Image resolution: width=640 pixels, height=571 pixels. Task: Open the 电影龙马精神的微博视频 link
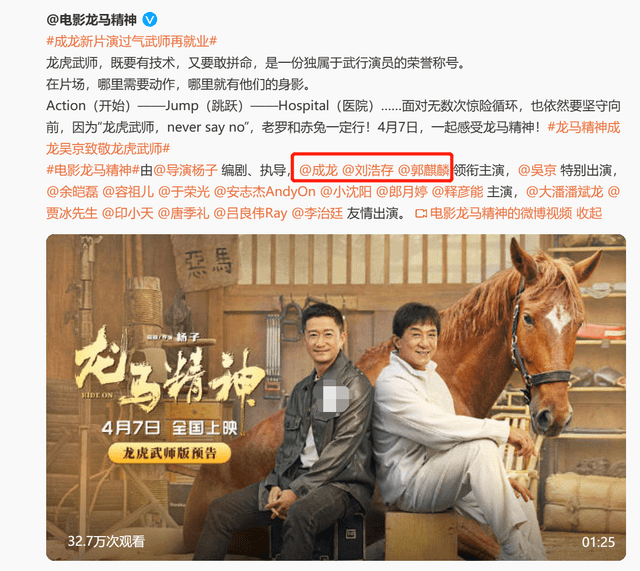(x=501, y=213)
